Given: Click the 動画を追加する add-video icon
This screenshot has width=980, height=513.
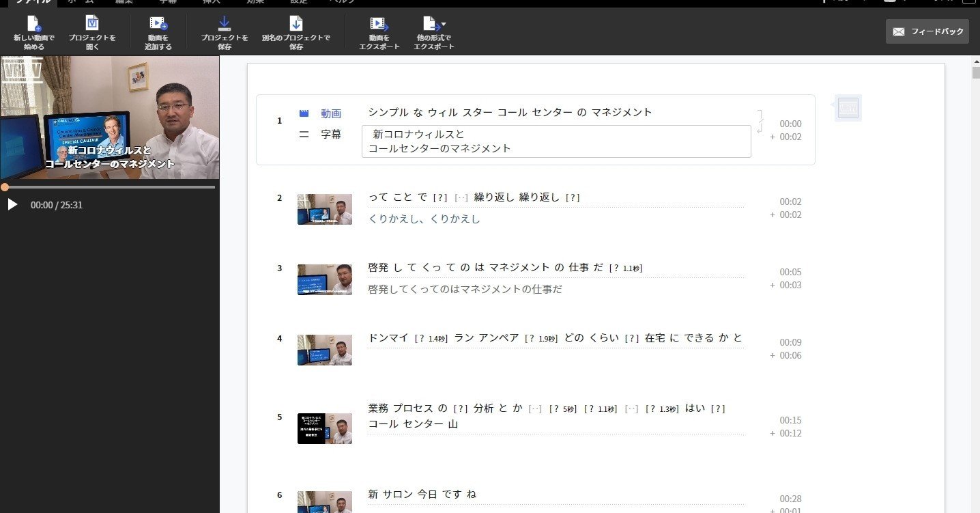Looking at the screenshot, I should [x=157, y=27].
